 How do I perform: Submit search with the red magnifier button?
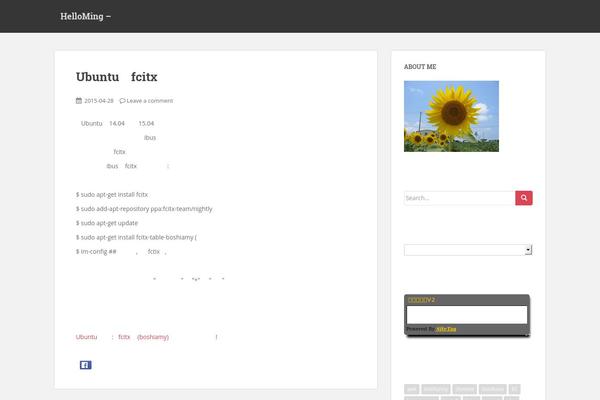coord(524,198)
